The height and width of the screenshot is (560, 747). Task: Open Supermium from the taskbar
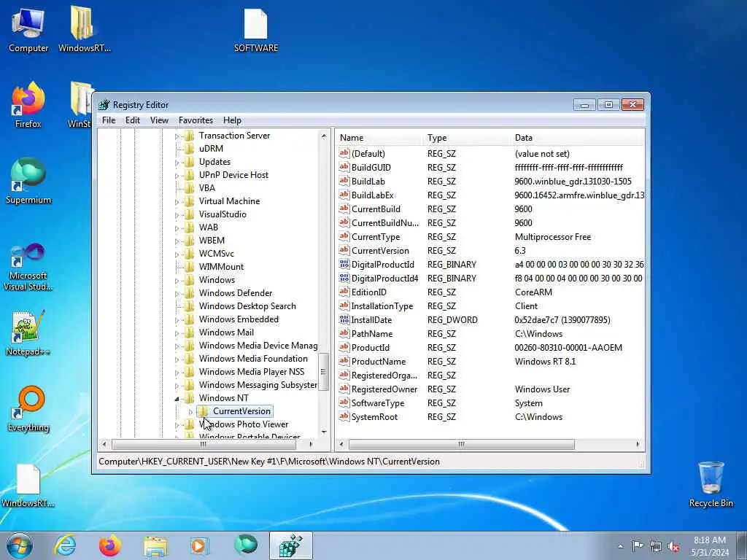tap(245, 545)
